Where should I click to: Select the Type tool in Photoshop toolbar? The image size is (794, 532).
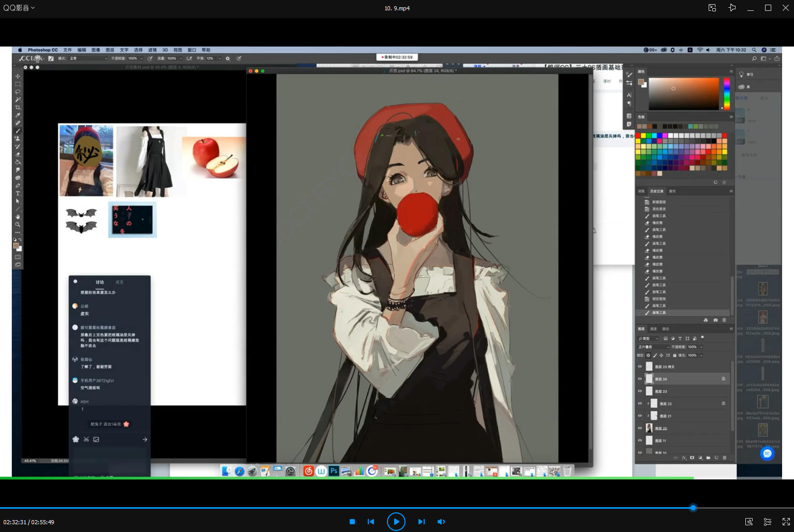click(x=18, y=193)
